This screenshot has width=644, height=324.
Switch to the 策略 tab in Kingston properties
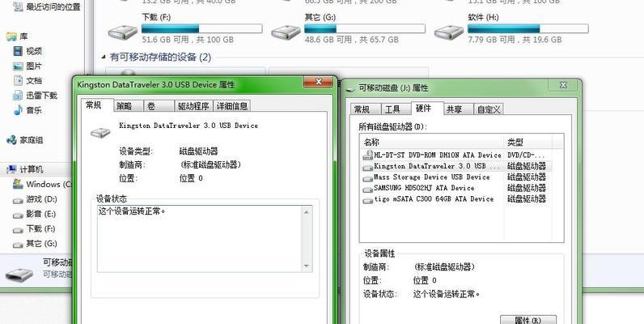(x=128, y=106)
